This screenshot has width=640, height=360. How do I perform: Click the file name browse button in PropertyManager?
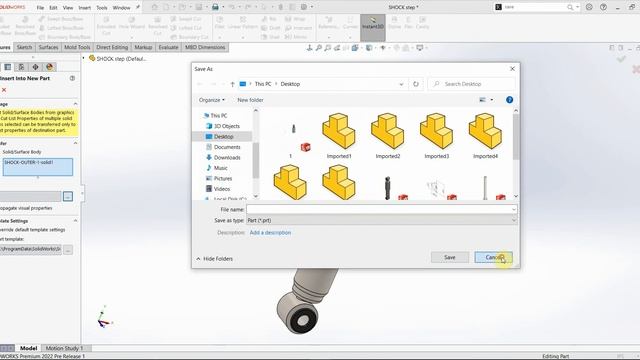(x=68, y=196)
